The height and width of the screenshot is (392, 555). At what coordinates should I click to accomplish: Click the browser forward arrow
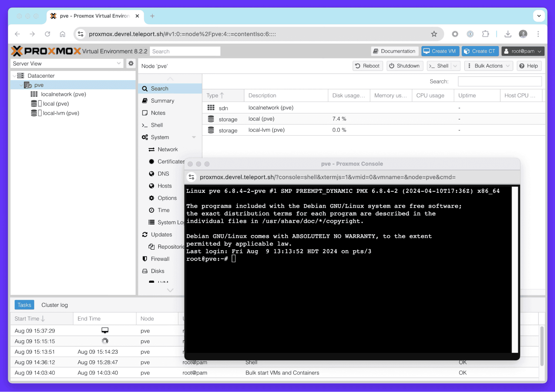[x=32, y=34]
